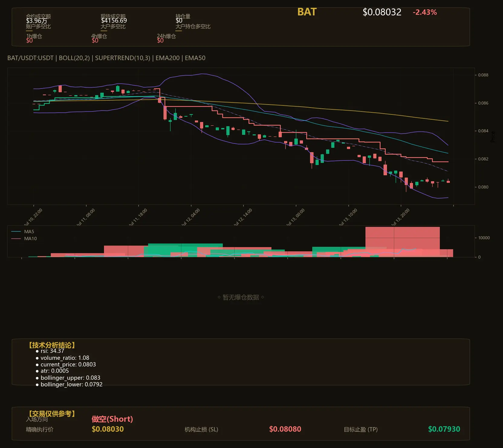Viewport: 503px width, 448px height.
Task: Click the 4h爆仓 liquidation label
Action: pyautogui.click(x=99, y=36)
